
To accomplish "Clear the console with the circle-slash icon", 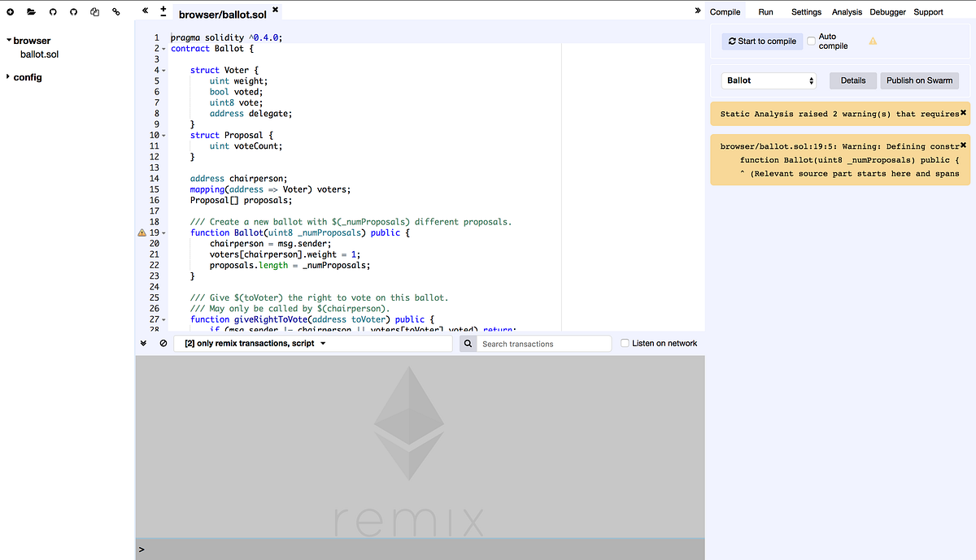I will [x=163, y=343].
